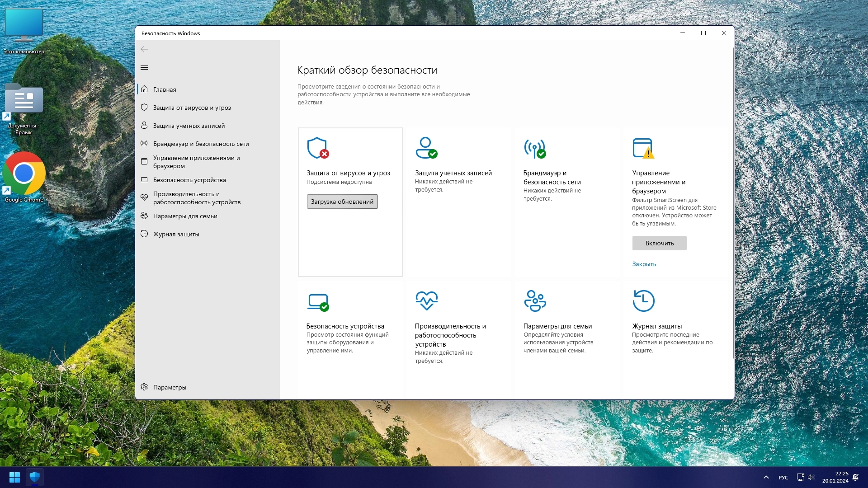This screenshot has height=488, width=868.
Task: Click Включить button for SmartScreen filter
Action: pos(659,243)
